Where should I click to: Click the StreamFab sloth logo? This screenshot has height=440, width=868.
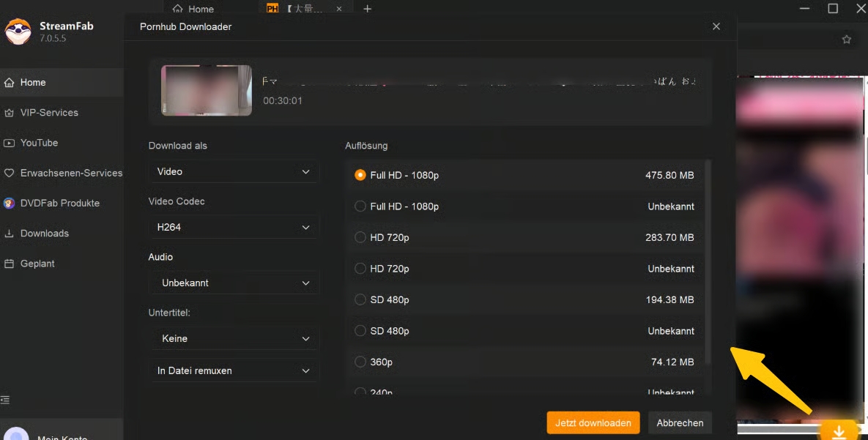tap(18, 31)
